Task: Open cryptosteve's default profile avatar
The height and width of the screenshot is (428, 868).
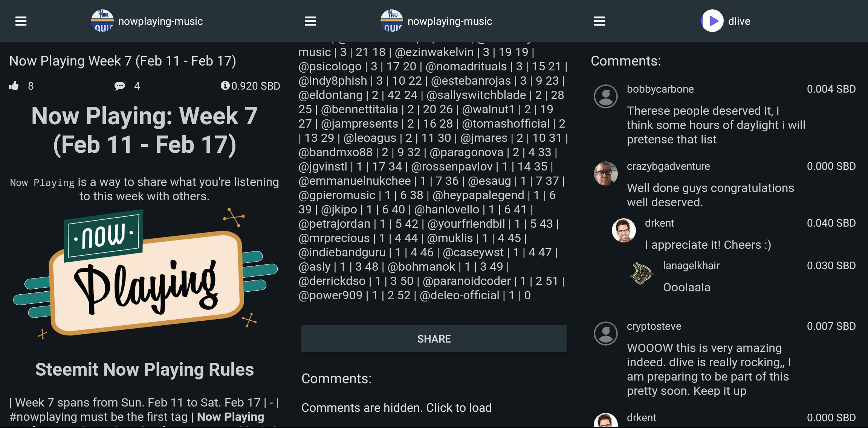Action: (605, 334)
